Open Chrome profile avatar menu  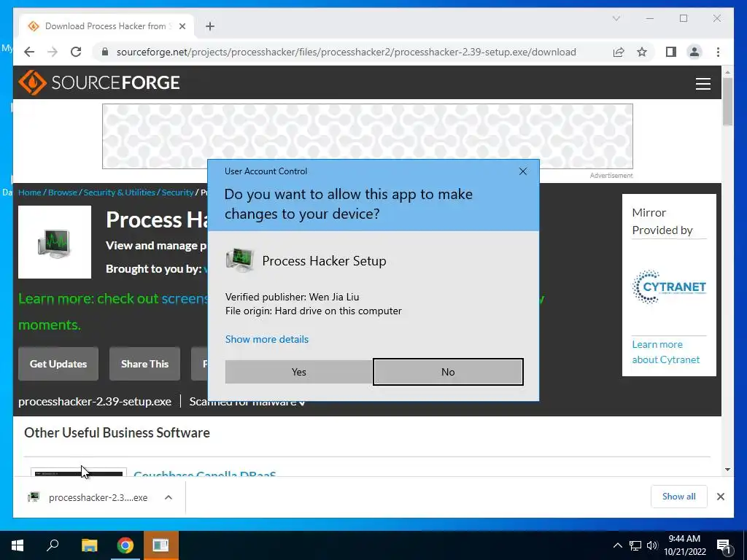(694, 52)
